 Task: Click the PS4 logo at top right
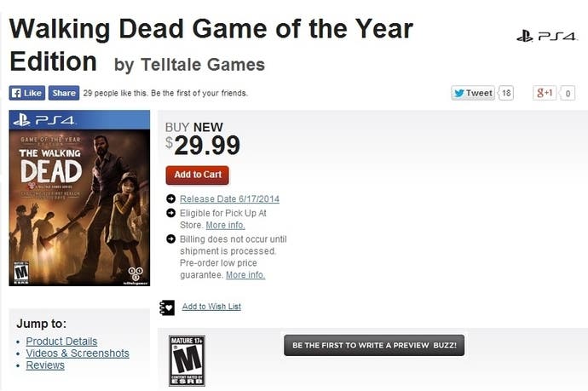point(547,37)
